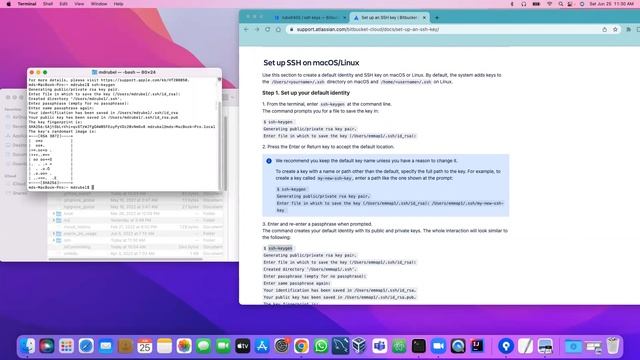
Task: Expand the local folder in Finder
Action: coord(54,213)
